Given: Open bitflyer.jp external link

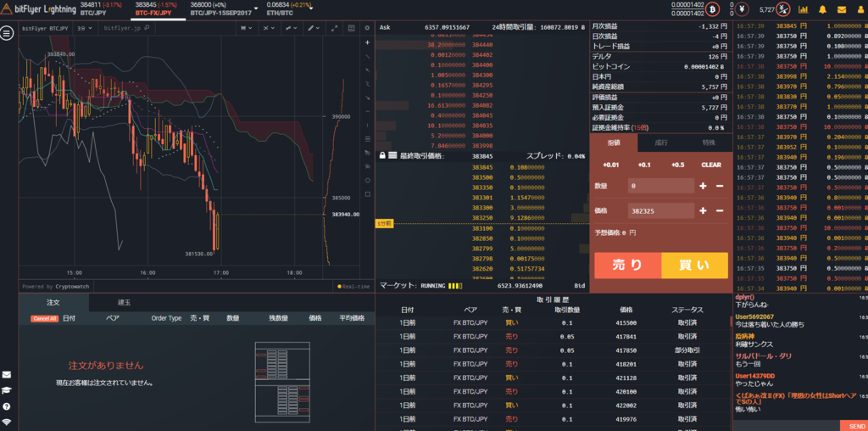Looking at the screenshot, I should click(x=126, y=28).
